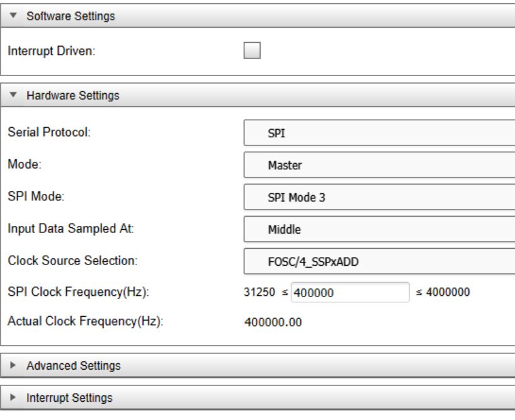This screenshot has width=515, height=420.
Task: Click the minimum frequency value 31250
Action: click(259, 292)
